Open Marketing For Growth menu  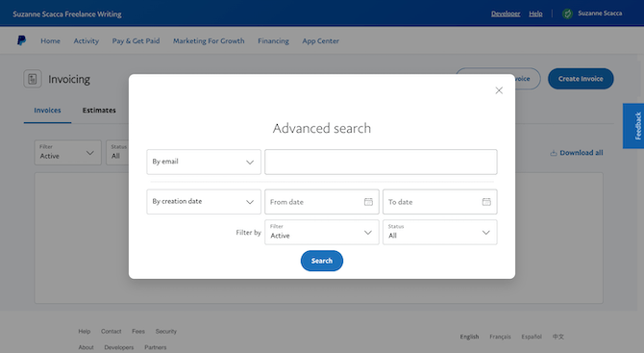[209, 40]
